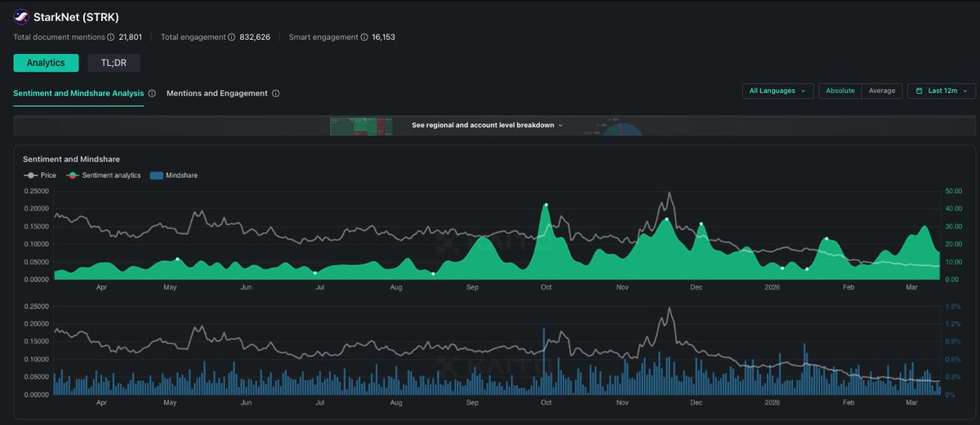The image size is (980, 425).
Task: Open info icon next to Mentions and Engagement
Action: [x=276, y=94]
